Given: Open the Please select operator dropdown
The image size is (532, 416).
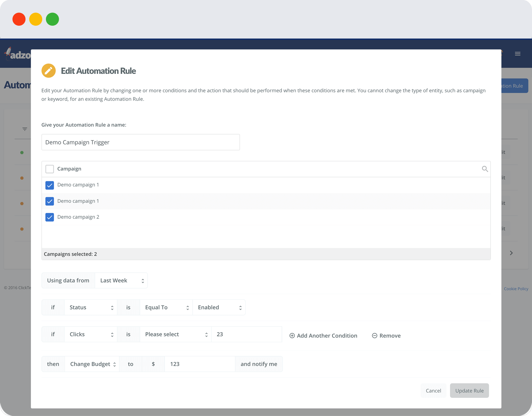Looking at the screenshot, I should click(176, 334).
